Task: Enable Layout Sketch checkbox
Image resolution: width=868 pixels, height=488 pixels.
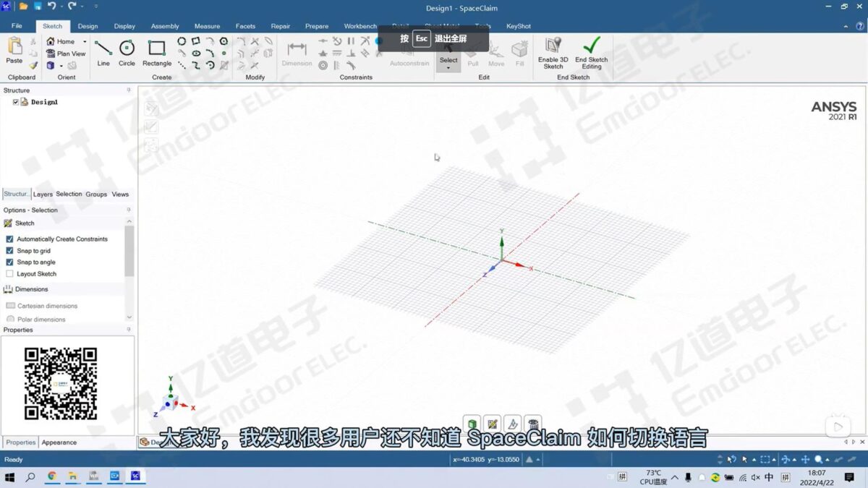Action: point(9,274)
